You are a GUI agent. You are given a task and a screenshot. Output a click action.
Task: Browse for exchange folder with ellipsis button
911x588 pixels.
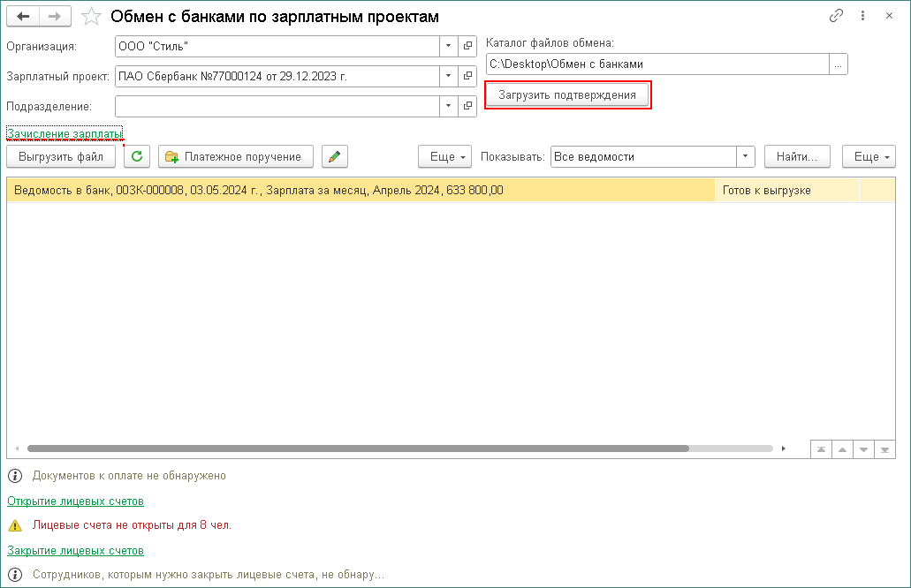pyautogui.click(x=838, y=64)
